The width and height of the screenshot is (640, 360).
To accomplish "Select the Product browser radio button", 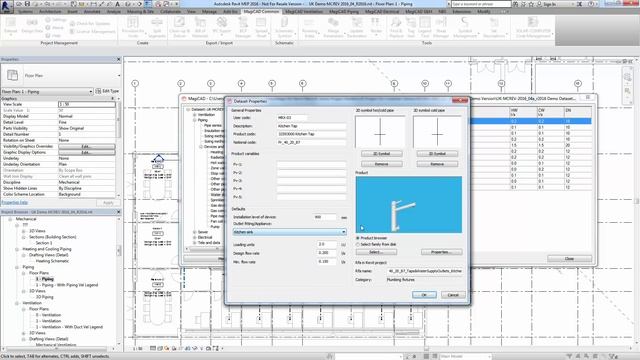I will click(x=358, y=238).
